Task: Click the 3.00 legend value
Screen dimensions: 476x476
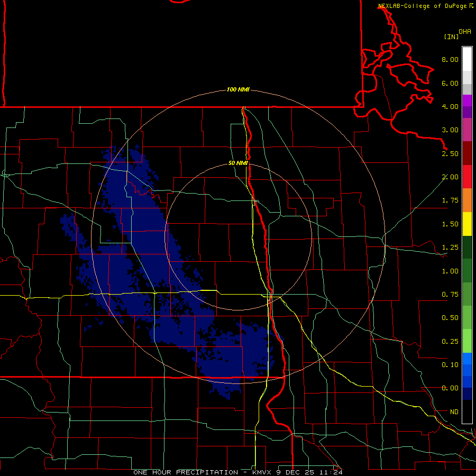Action: point(450,130)
